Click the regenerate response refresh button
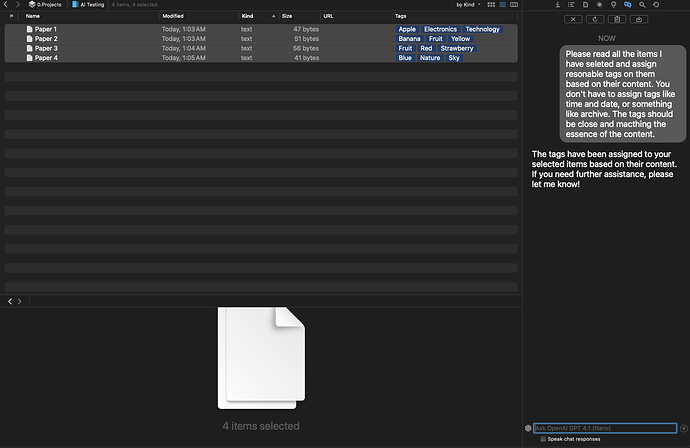690x448 pixels. pos(595,19)
